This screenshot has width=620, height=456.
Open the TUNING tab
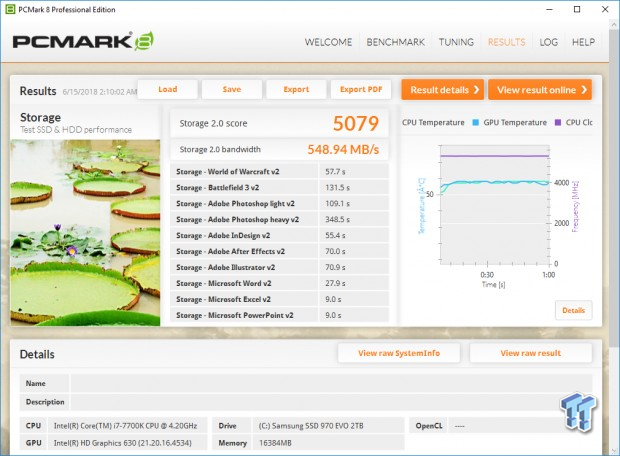[456, 42]
